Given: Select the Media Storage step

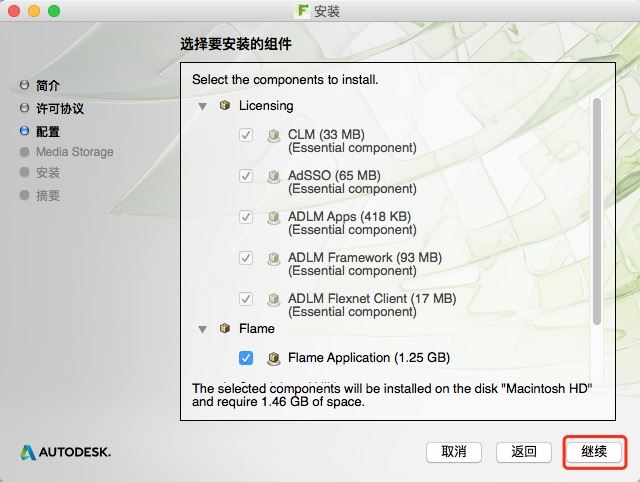Looking at the screenshot, I should pyautogui.click(x=67, y=152).
